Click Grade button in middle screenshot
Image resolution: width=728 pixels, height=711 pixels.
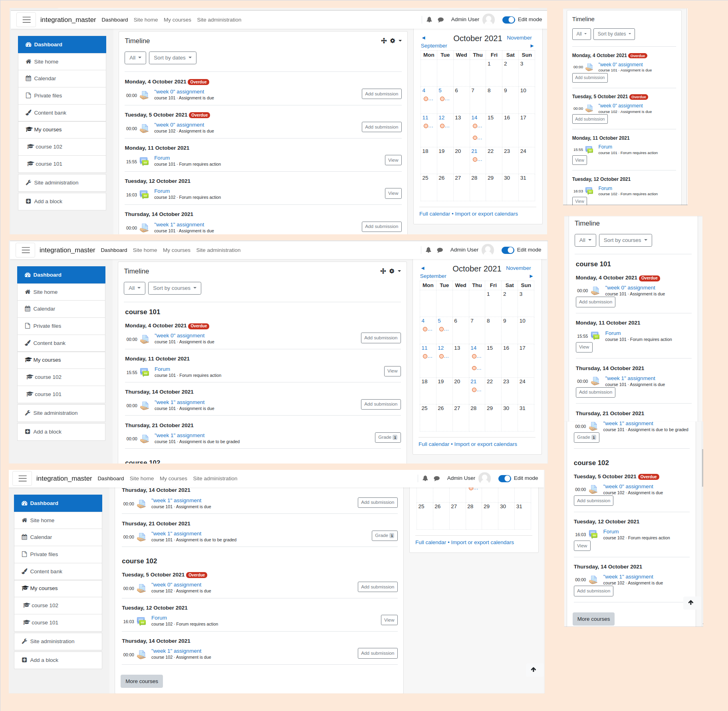(x=387, y=438)
